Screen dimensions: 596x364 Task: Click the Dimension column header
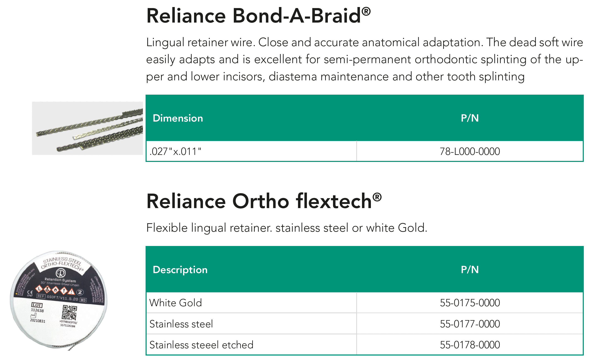point(178,118)
